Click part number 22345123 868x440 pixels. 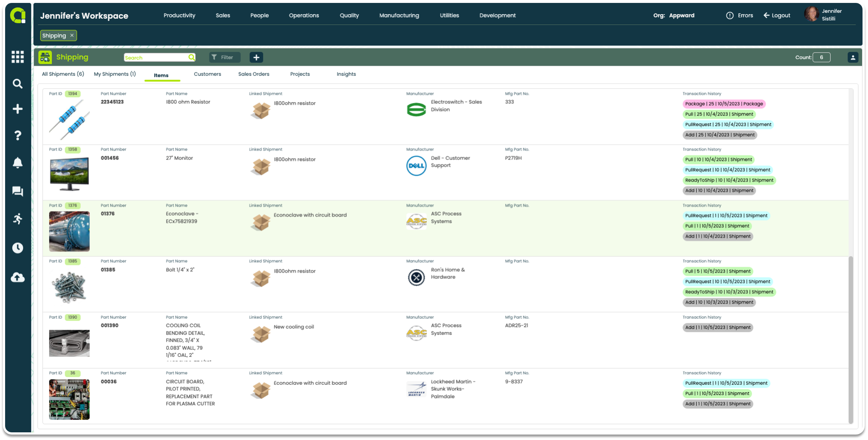(x=112, y=102)
